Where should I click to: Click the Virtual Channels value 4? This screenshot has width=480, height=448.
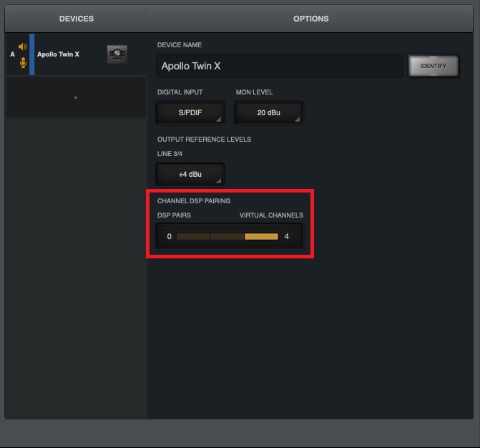point(287,236)
